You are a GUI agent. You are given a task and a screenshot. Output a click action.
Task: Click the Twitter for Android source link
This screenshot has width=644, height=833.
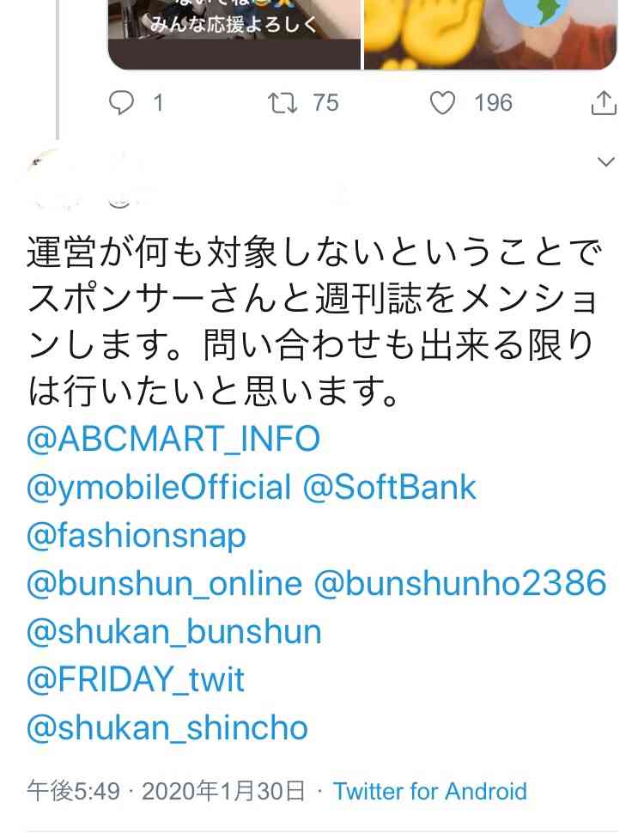[x=429, y=791]
